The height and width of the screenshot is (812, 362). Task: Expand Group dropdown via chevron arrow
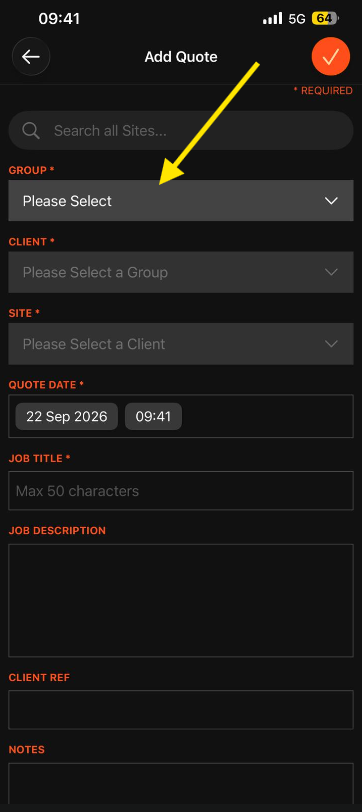[331, 201]
